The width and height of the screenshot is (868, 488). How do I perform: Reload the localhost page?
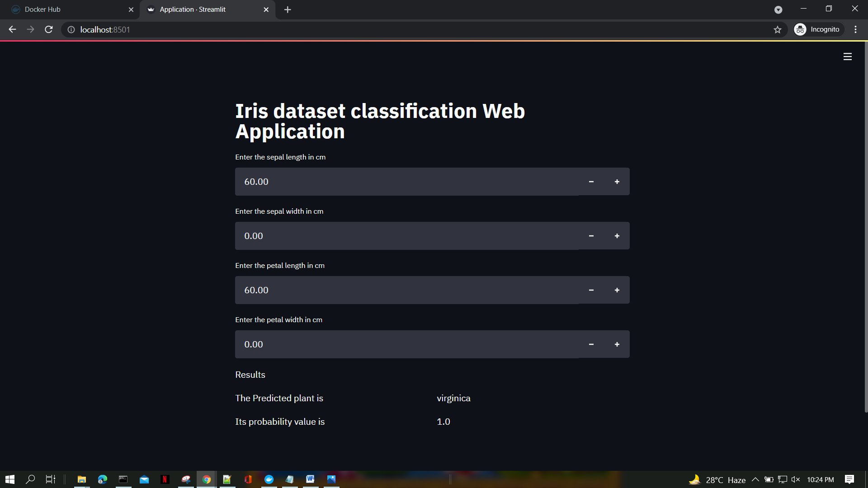(x=49, y=29)
